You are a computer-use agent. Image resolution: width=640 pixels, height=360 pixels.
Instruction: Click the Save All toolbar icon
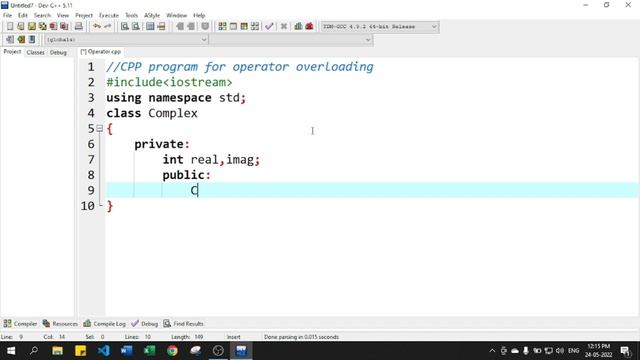tap(42, 27)
